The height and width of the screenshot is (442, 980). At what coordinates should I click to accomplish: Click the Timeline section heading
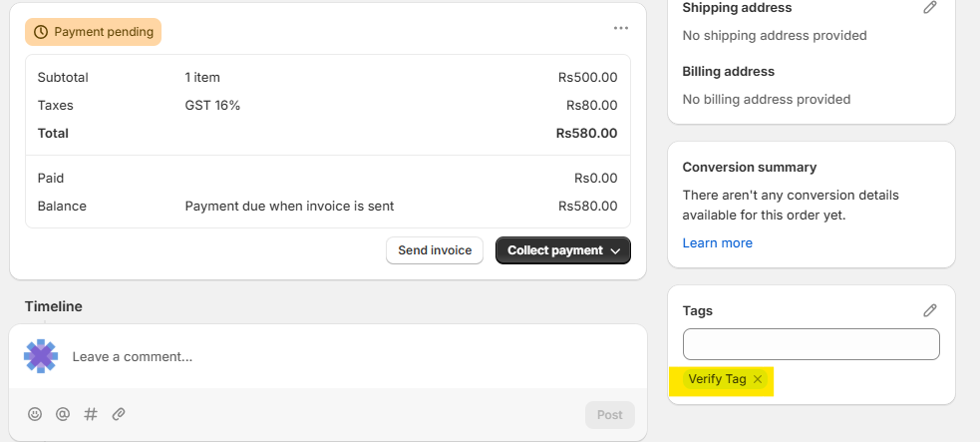pos(54,306)
